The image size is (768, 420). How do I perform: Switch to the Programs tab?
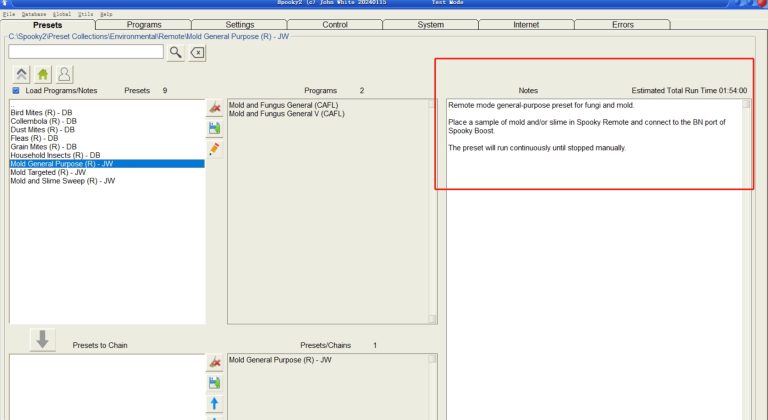(x=144, y=25)
